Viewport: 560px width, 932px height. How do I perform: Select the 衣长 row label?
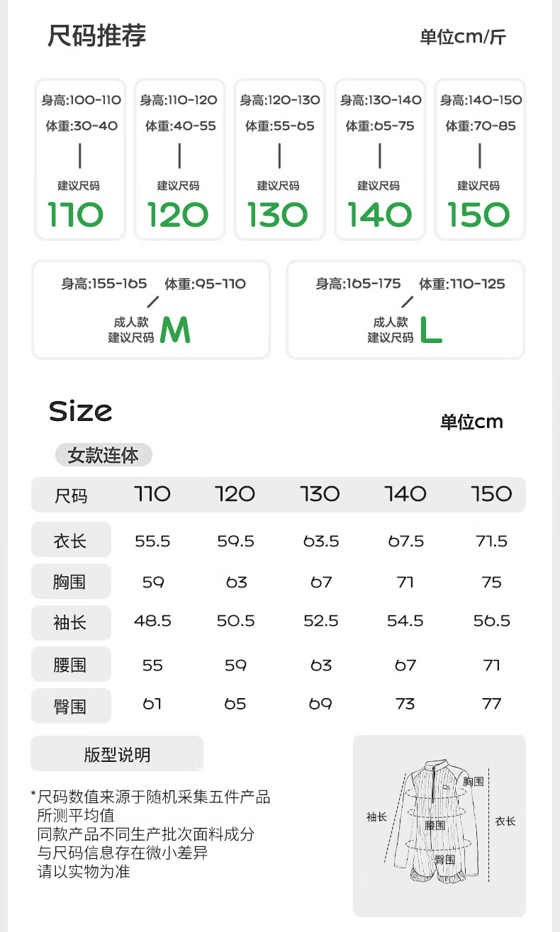(x=71, y=541)
